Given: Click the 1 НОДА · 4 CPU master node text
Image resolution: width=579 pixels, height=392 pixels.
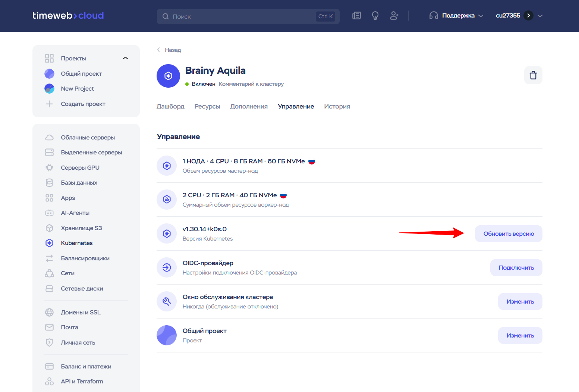Looking at the screenshot, I should [x=243, y=161].
